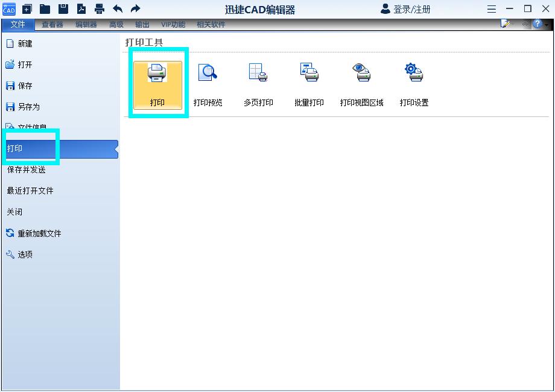Viewport: 555px width, 392px height.
Task: Select 打印视图区域 print view area
Action: point(361,85)
